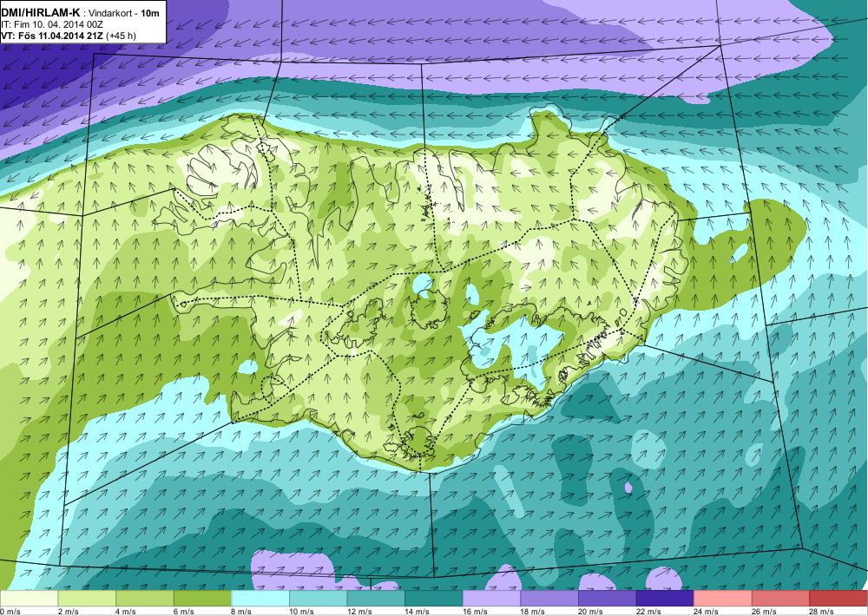Screen dimensions: 868x616
Task: Click the '2 m/s' legend label
Action: tap(68, 612)
